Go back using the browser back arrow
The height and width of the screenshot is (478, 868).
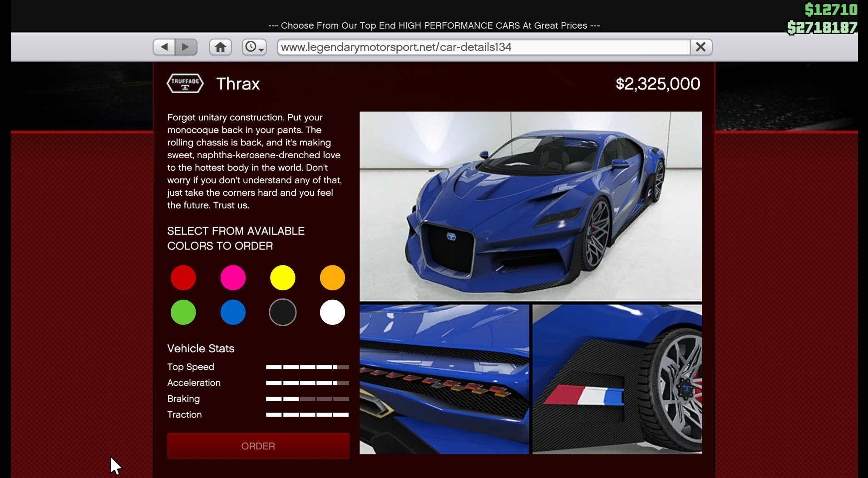pos(164,47)
